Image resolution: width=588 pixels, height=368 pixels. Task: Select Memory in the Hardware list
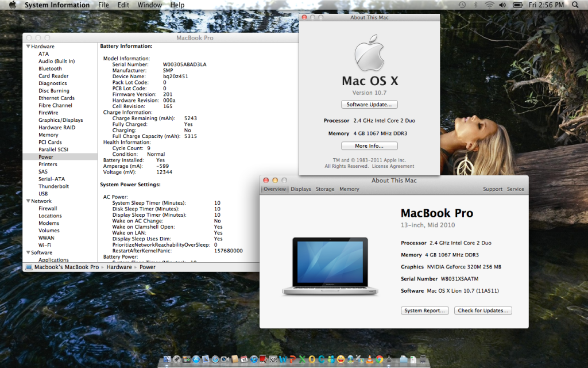pos(48,135)
